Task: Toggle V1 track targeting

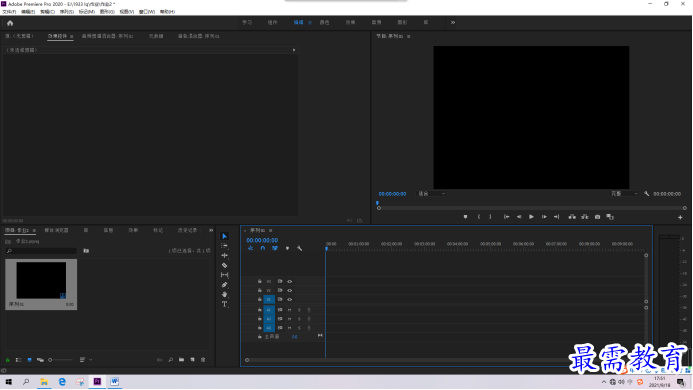Action: point(269,299)
